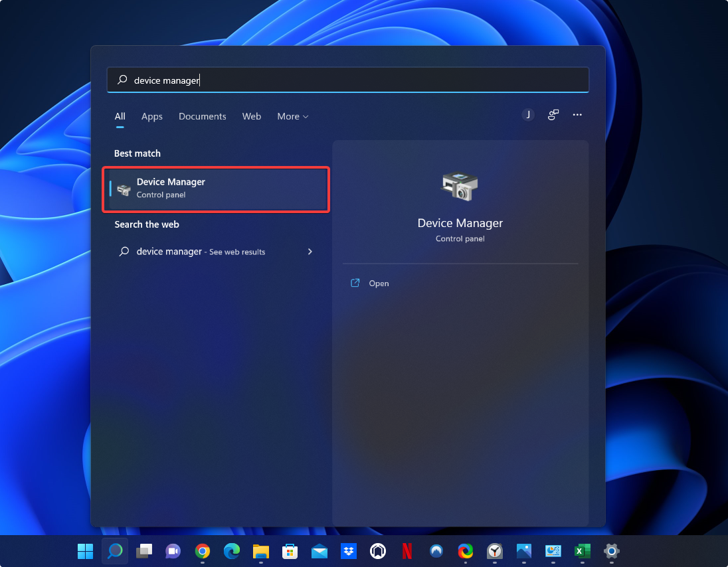This screenshot has width=728, height=567.
Task: Open the search feedback icon
Action: click(x=553, y=115)
